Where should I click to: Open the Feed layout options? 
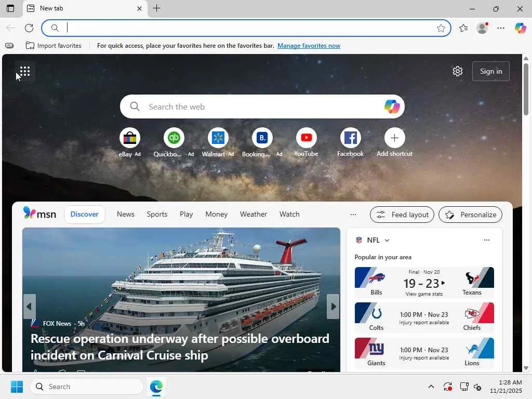(x=402, y=215)
